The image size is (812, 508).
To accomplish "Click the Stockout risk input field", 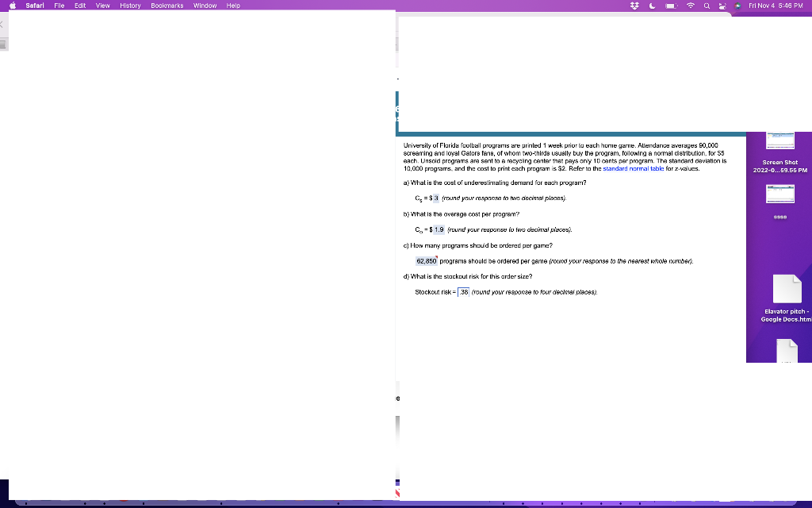I will click(463, 292).
